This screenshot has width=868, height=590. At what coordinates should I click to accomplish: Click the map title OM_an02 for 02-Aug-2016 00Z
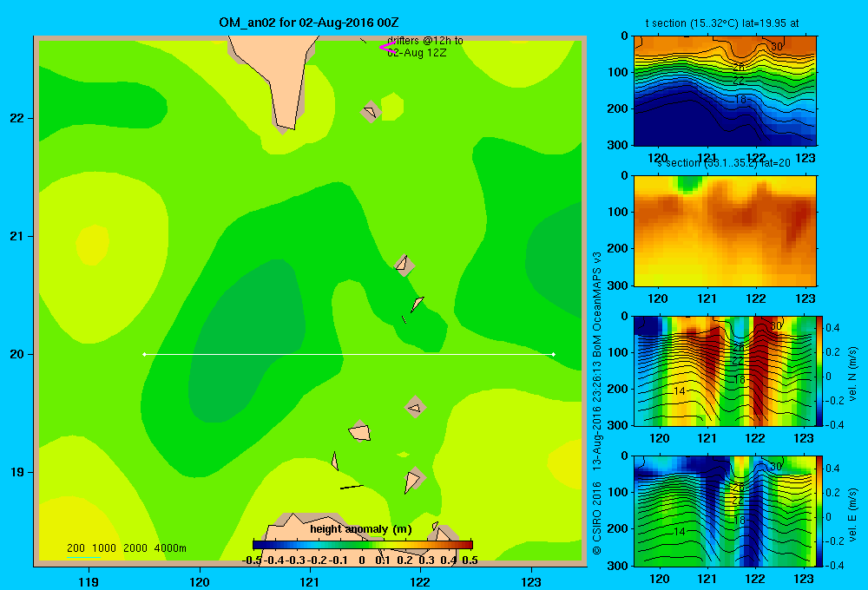(308, 23)
